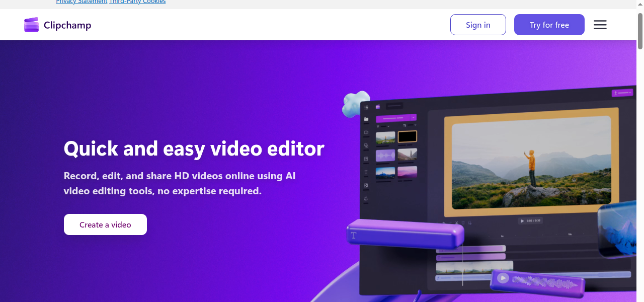Screen dimensions: 644x302
Task: Click the trash delete icon in the editor toolbar
Action: click(x=463, y=223)
